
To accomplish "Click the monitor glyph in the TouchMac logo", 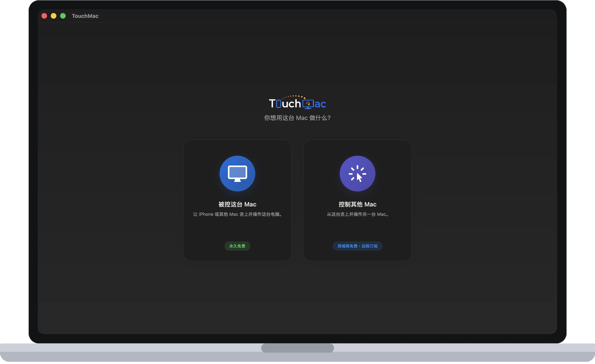I will (x=308, y=104).
